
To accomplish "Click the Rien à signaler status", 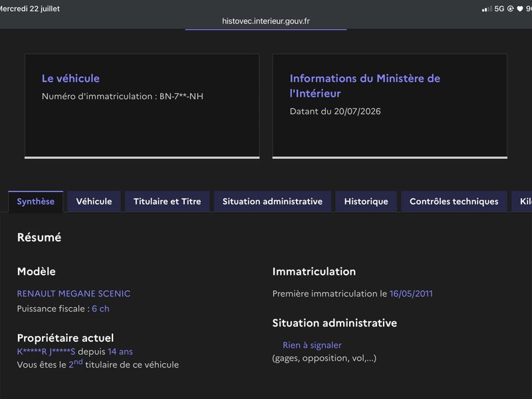I will point(312,345).
